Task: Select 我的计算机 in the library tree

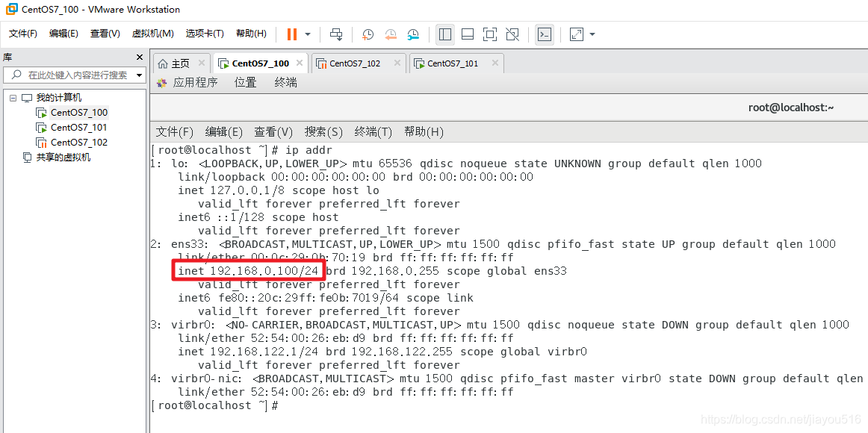Action: point(59,98)
